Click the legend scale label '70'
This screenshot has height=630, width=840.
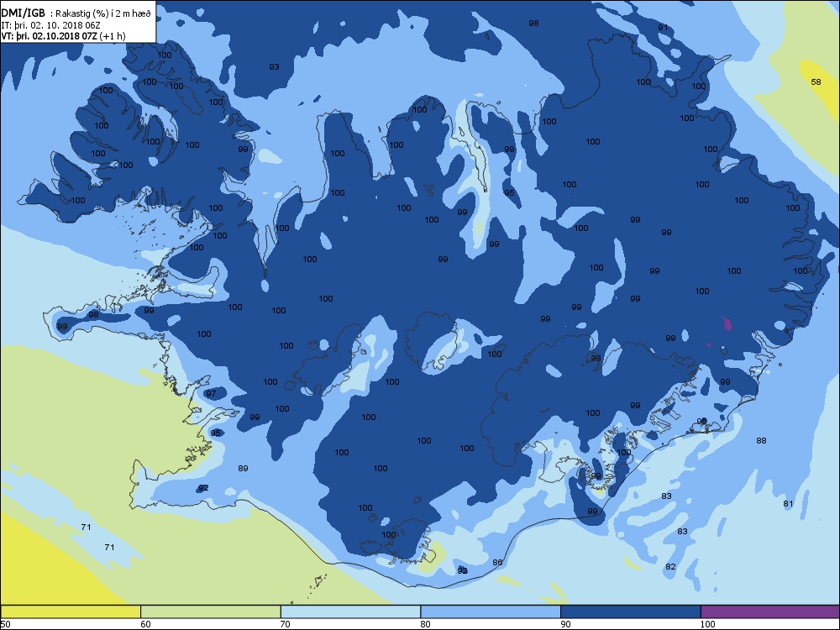coord(286,624)
